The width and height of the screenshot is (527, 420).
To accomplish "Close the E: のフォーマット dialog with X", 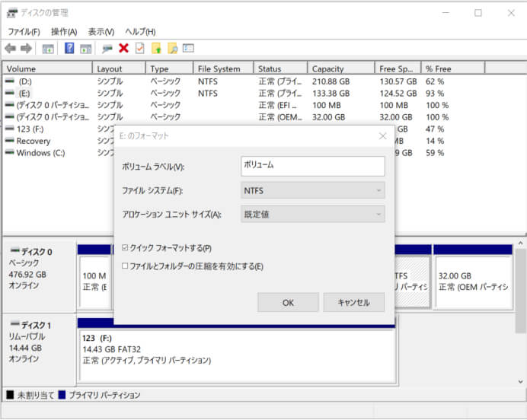I will (382, 136).
